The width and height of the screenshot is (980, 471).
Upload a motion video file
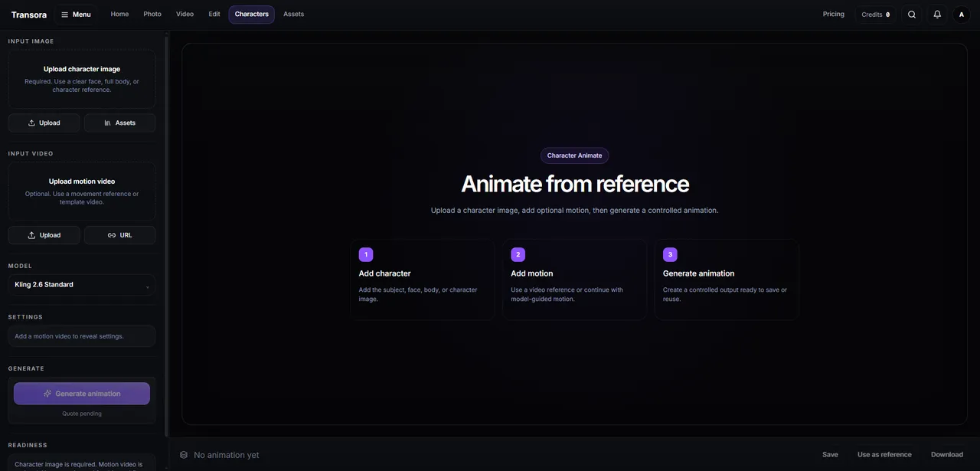[44, 235]
